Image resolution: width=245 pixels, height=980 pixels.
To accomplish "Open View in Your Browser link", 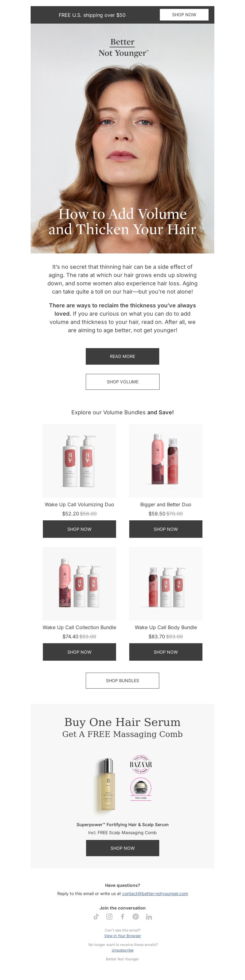I will point(123,936).
